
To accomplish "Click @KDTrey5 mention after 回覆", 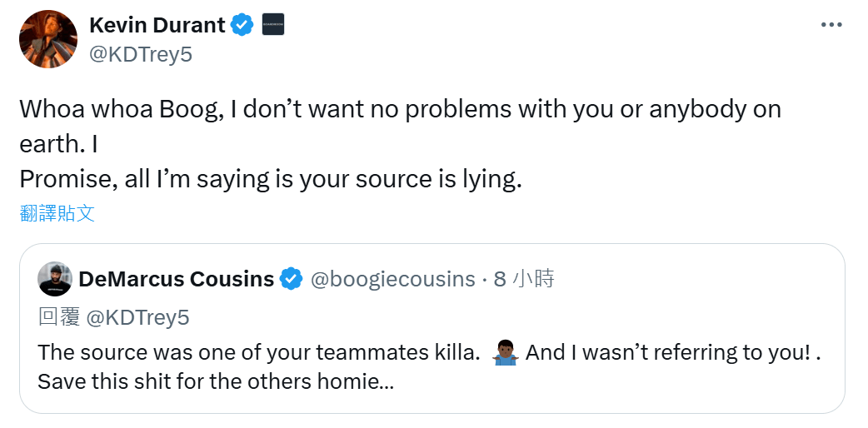I will pos(138,316).
